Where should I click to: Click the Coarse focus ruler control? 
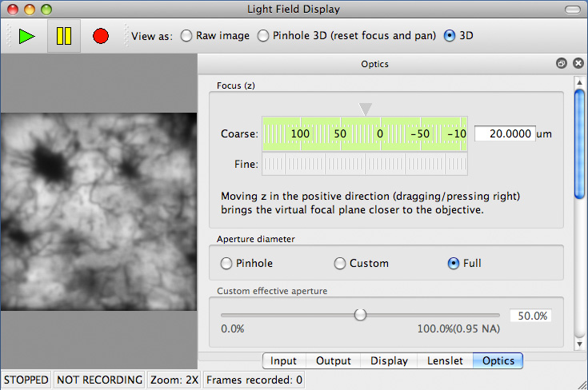pos(365,133)
